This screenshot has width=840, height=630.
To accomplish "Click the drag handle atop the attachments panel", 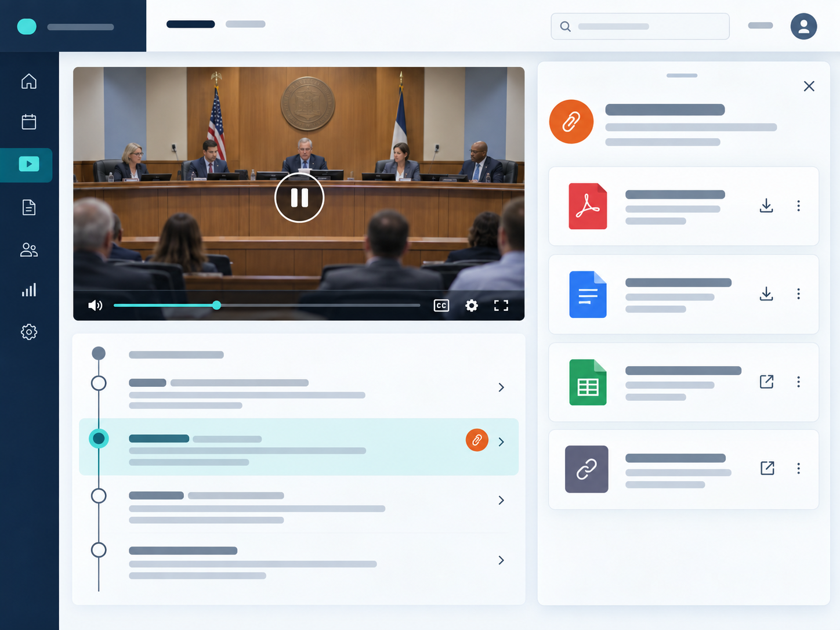I will pyautogui.click(x=682, y=75).
